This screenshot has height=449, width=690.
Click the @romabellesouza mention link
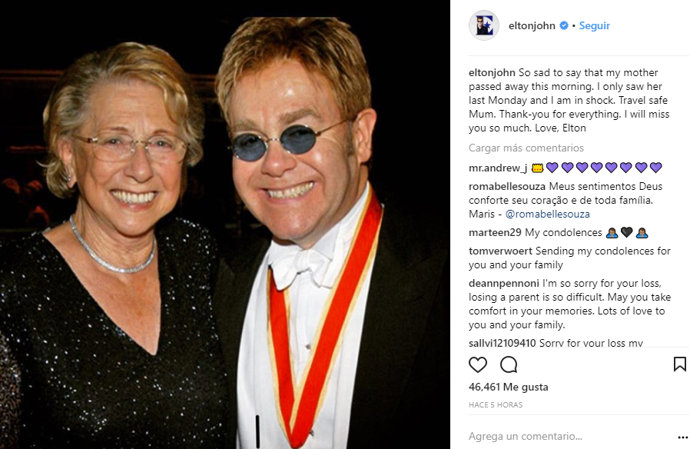click(548, 214)
